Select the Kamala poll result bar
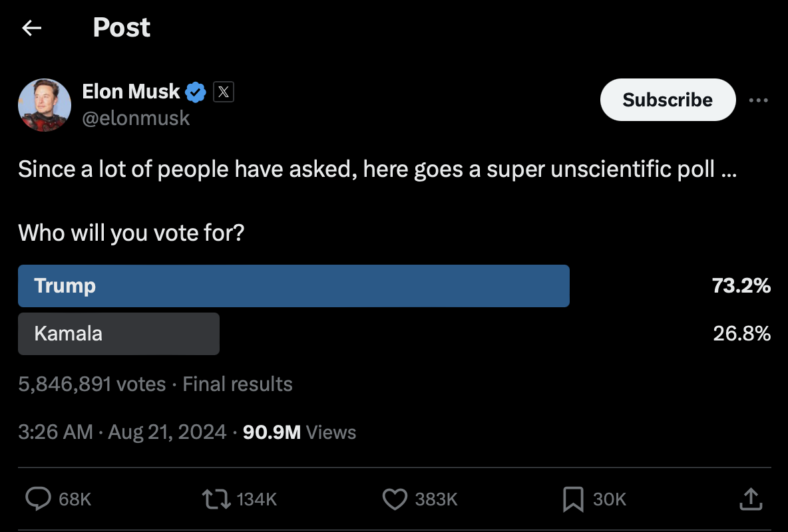Screen dimensions: 788x532 [118, 333]
